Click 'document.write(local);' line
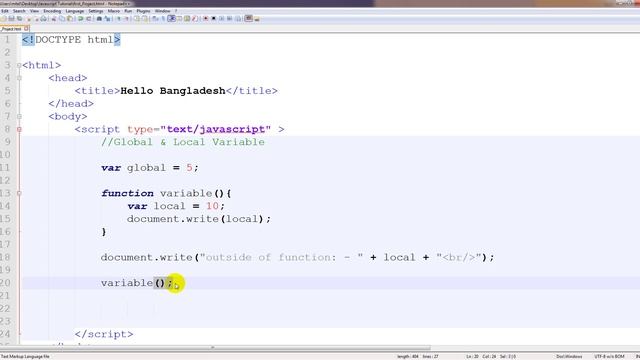Screen dimensions: 640x360 point(199,219)
